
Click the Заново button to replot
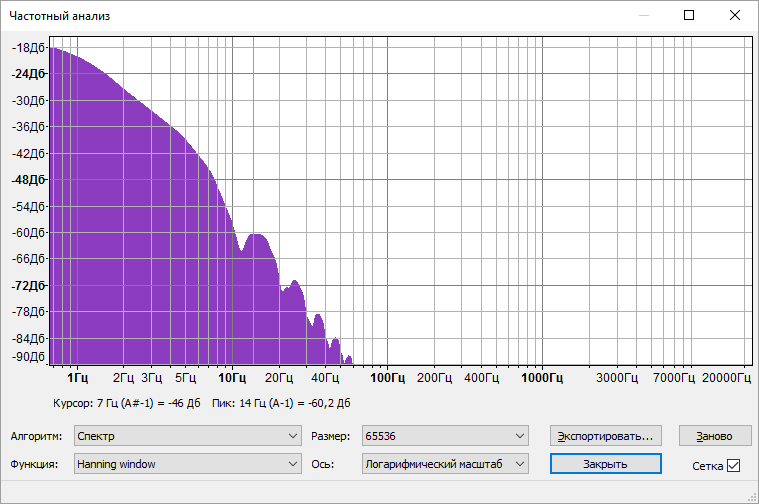(x=714, y=436)
